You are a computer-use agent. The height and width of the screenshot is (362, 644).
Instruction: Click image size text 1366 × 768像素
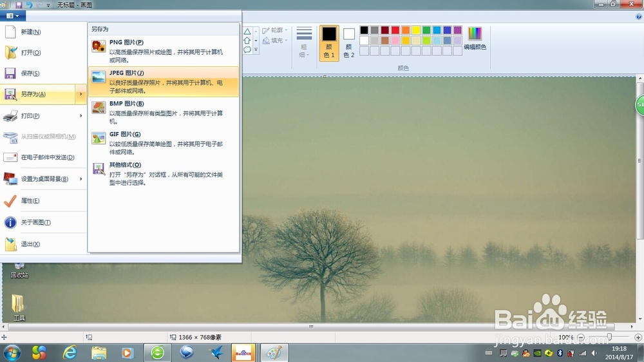coord(200,338)
